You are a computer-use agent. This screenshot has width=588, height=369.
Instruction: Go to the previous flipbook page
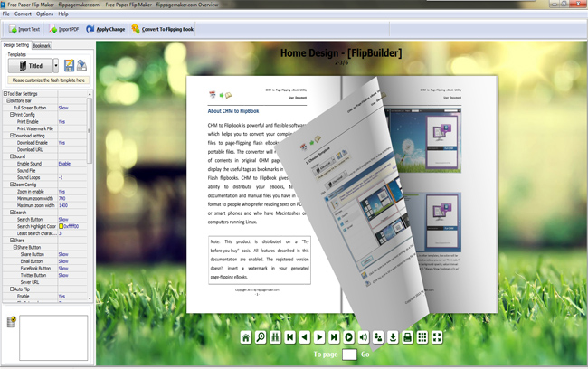[305, 337]
